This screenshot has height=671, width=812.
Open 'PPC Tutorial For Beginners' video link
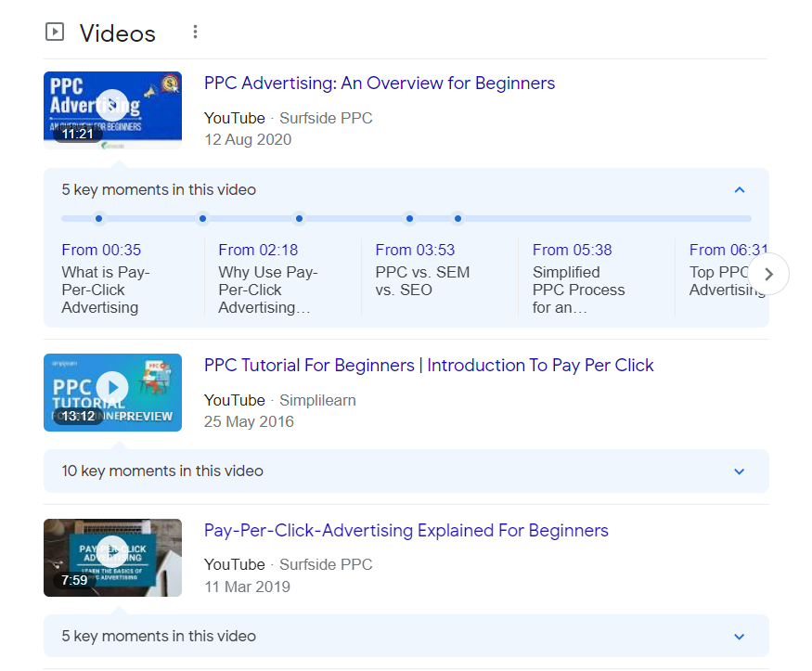pyautogui.click(x=429, y=366)
